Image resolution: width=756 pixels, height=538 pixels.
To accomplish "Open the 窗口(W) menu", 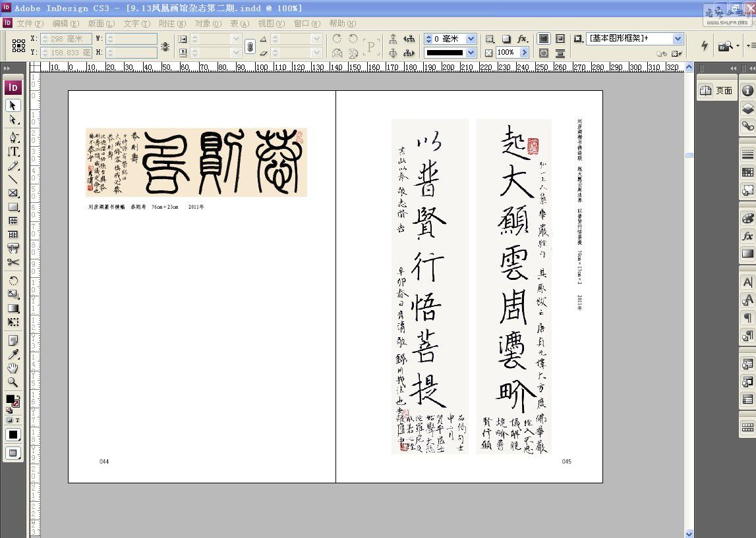I will pyautogui.click(x=307, y=23).
